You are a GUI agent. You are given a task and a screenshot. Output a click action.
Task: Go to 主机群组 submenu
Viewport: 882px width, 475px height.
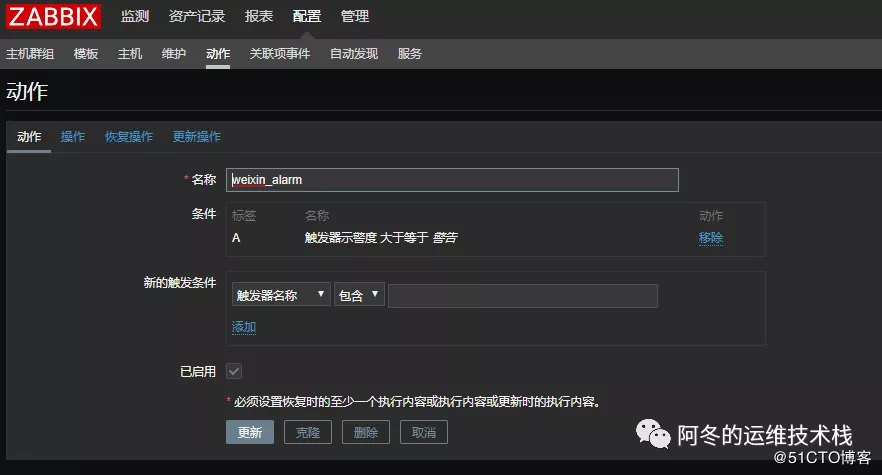tap(30, 53)
